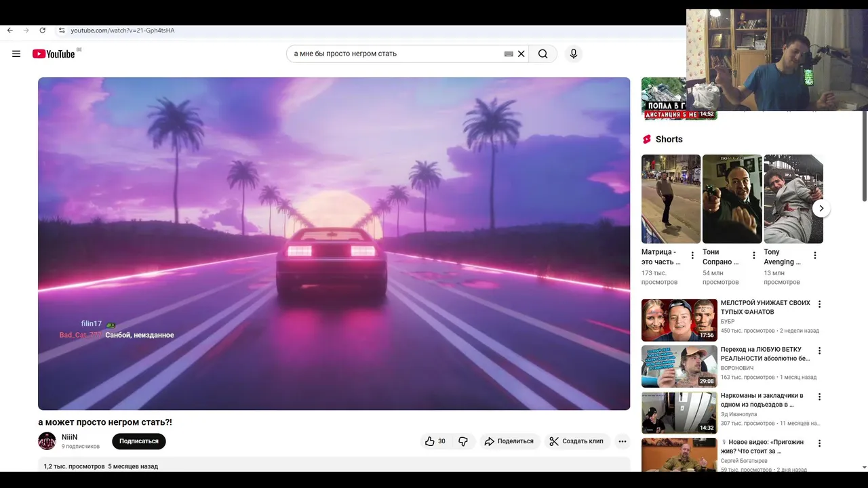
Task: Subscribe with the Подписаться button
Action: tap(139, 441)
